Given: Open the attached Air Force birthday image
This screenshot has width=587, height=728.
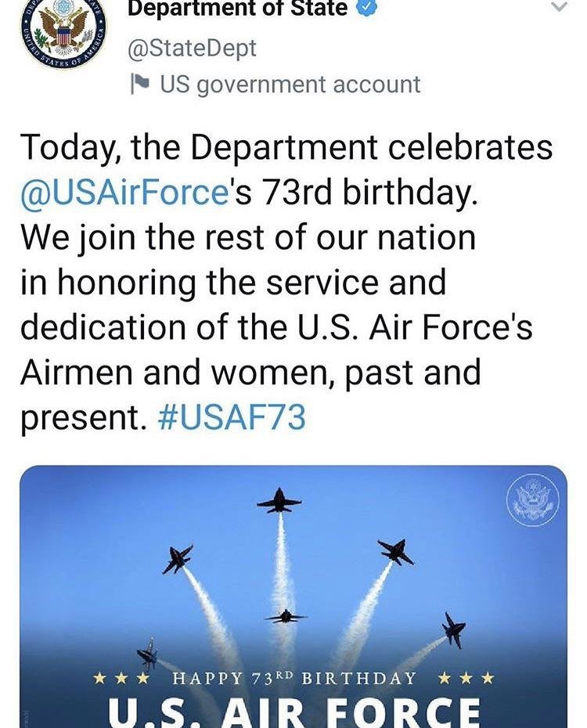Looking at the screenshot, I should click(293, 596).
